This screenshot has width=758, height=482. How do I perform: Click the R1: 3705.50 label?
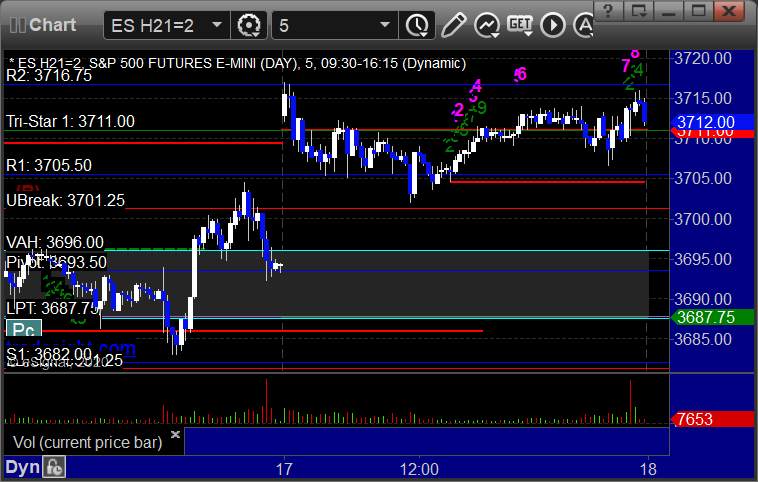point(49,165)
